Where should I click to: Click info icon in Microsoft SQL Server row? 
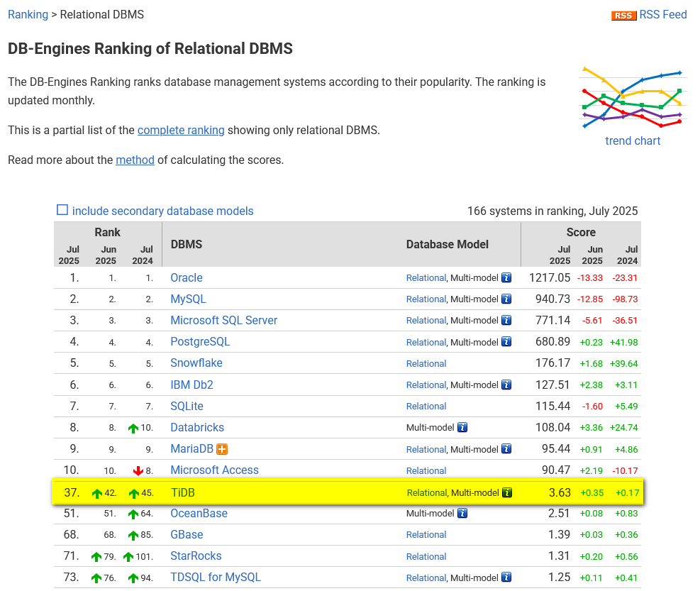click(506, 320)
